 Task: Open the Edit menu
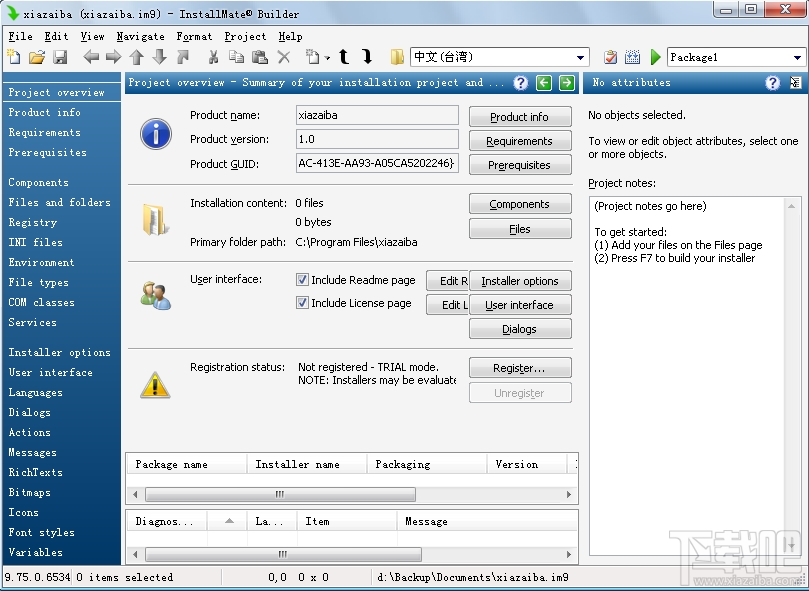56,37
